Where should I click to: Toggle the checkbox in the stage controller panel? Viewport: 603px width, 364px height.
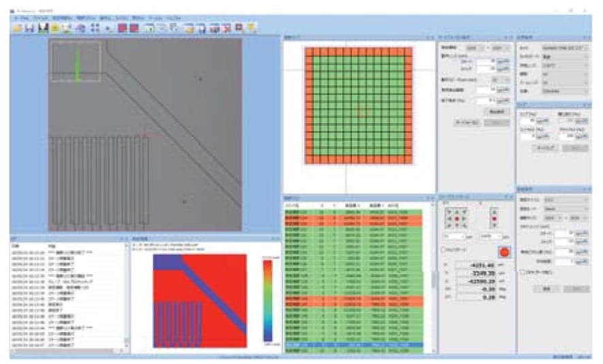coord(444,250)
